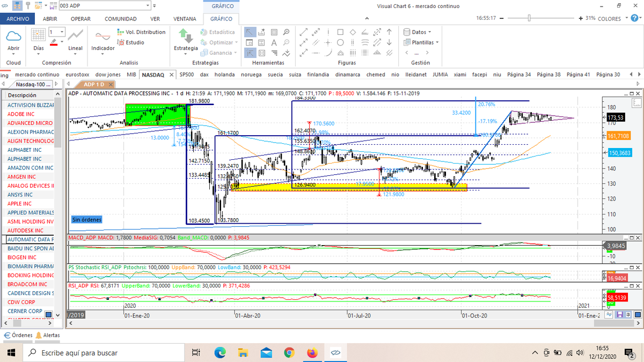Close the NASDAQ page tab

[171, 75]
